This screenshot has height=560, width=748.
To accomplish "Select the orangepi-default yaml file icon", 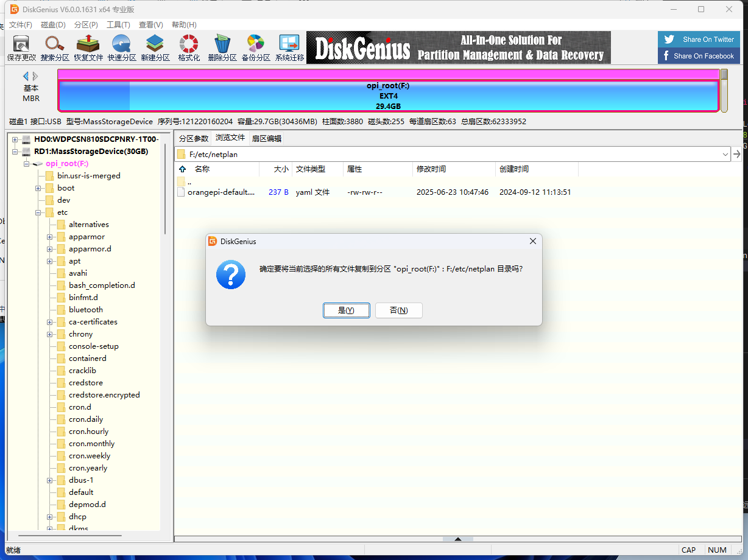I will 181,192.
